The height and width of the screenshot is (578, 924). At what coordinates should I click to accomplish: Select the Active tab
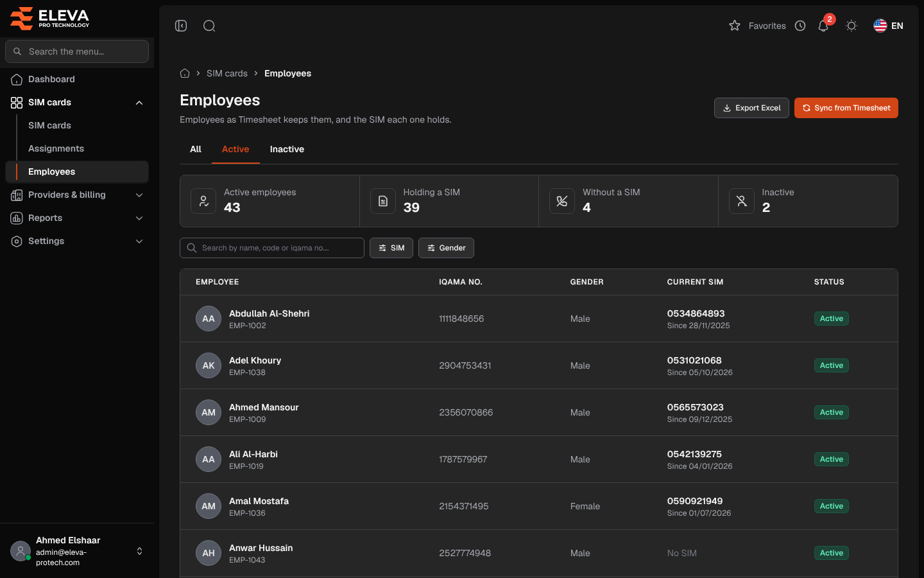pos(235,149)
